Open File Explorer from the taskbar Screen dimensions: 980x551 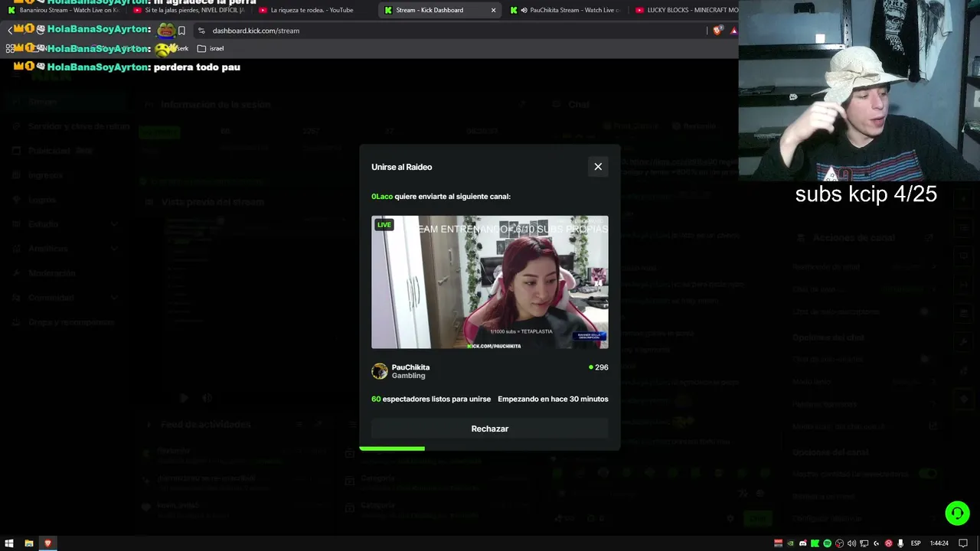pos(28,543)
